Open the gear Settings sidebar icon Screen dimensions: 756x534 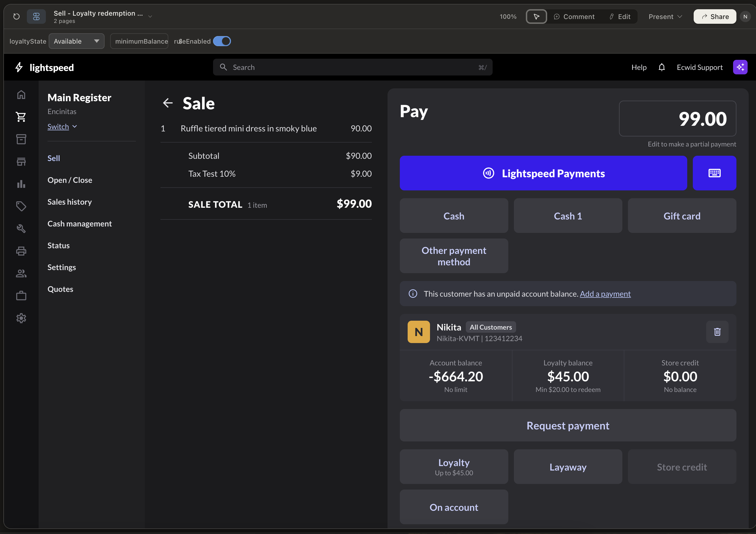click(21, 318)
